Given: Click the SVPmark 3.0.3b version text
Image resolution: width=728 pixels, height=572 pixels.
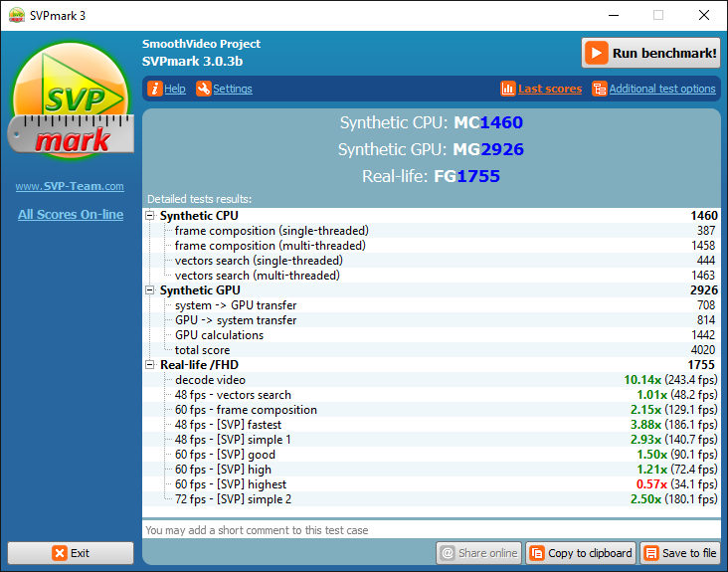Looking at the screenshot, I should 192,62.
